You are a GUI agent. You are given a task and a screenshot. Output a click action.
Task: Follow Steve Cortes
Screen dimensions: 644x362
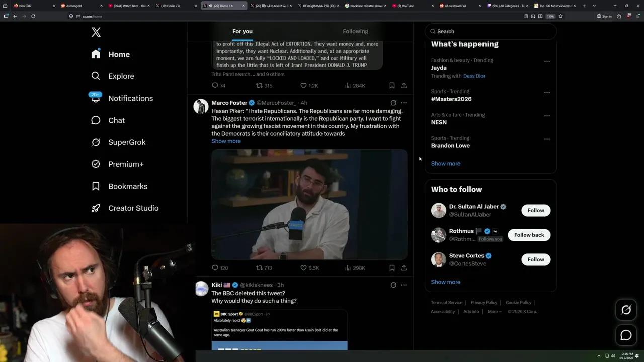pyautogui.click(x=536, y=259)
